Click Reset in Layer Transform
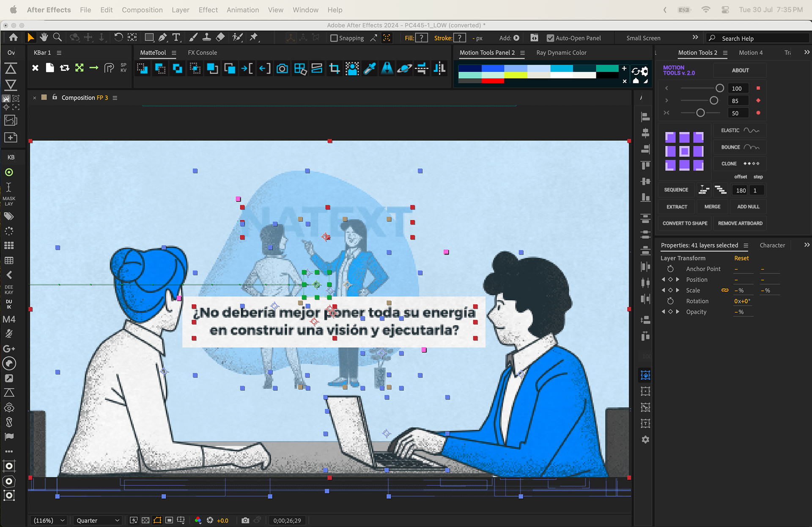Screen dimensions: 812x527 741,258
